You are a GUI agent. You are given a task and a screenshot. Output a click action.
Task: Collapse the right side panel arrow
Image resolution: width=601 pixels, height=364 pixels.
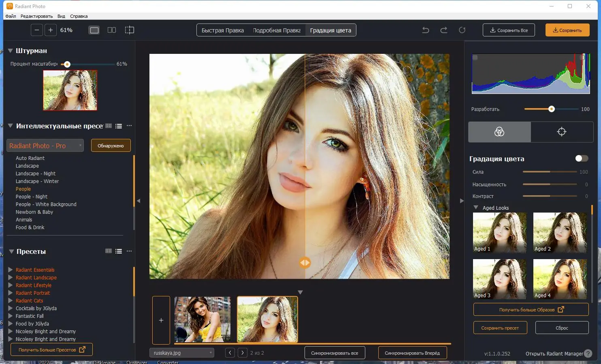pos(462,201)
